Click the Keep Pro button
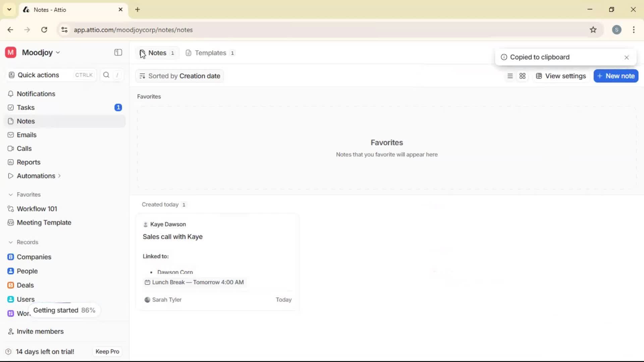 click(107, 351)
